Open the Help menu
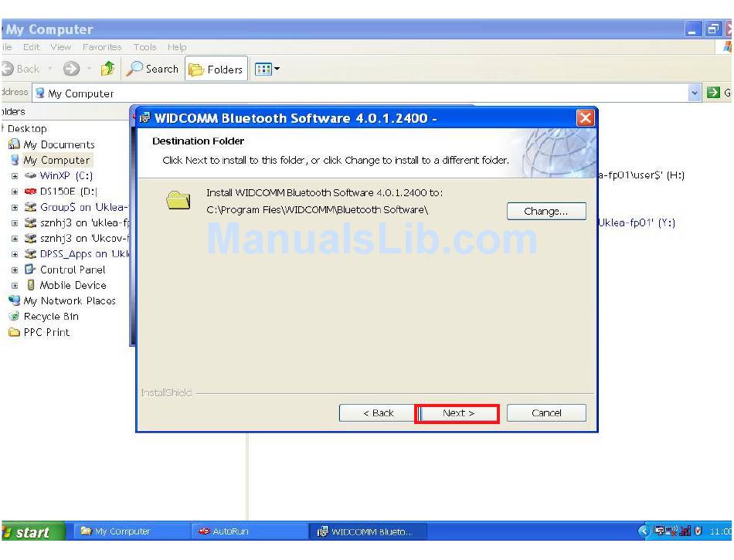The image size is (734, 560). click(x=177, y=47)
